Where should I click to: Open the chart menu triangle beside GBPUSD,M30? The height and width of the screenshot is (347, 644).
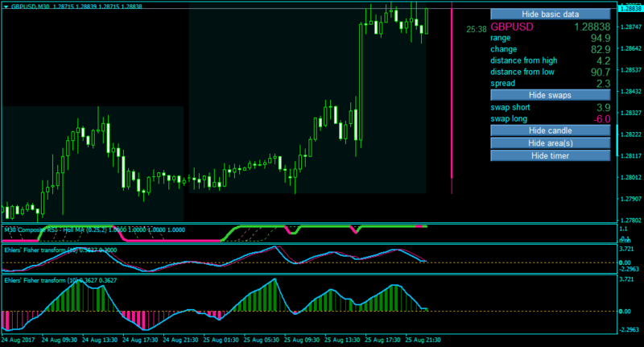pos(6,7)
